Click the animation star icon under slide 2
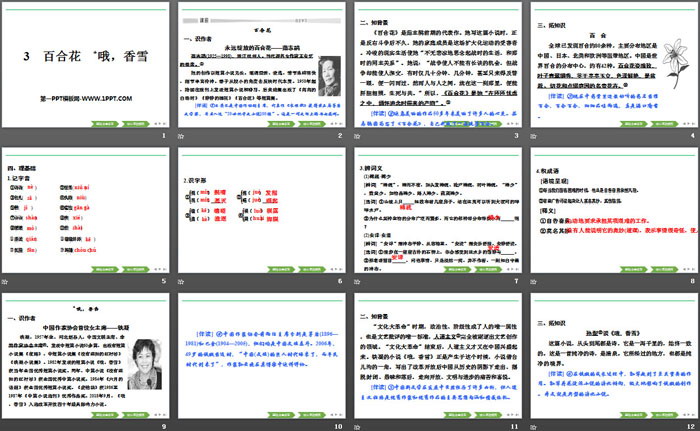The image size is (700, 431). pos(182,134)
